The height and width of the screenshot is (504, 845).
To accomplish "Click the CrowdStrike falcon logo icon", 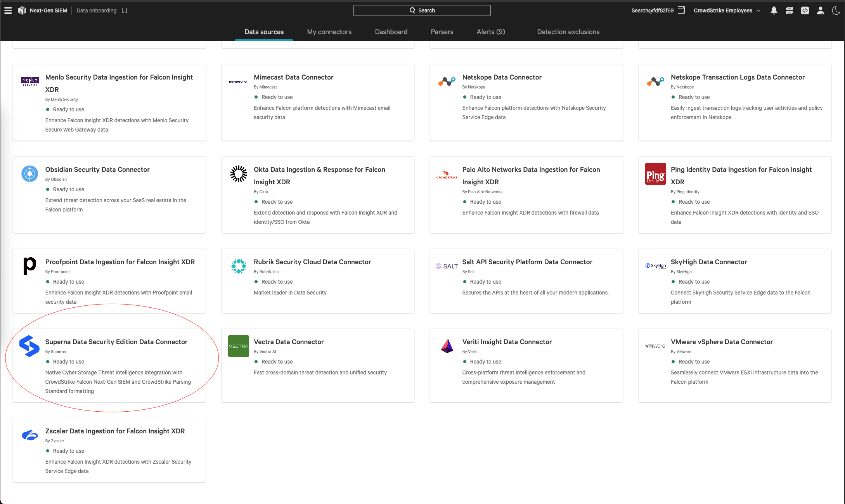I will tap(22, 10).
